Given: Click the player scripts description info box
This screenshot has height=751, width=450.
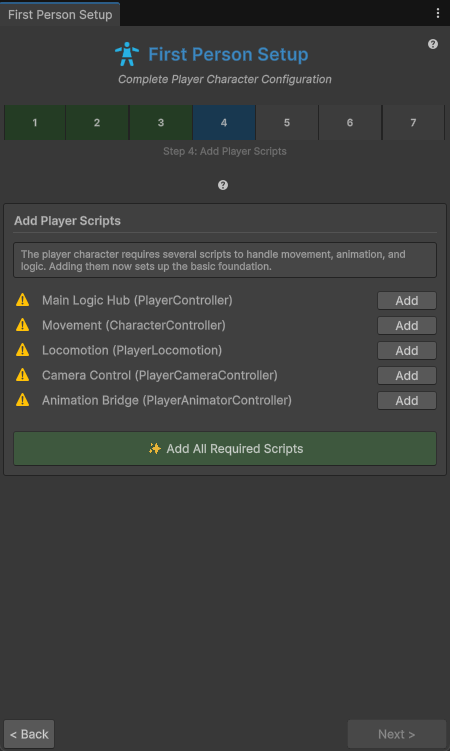Looking at the screenshot, I should tap(225, 260).
